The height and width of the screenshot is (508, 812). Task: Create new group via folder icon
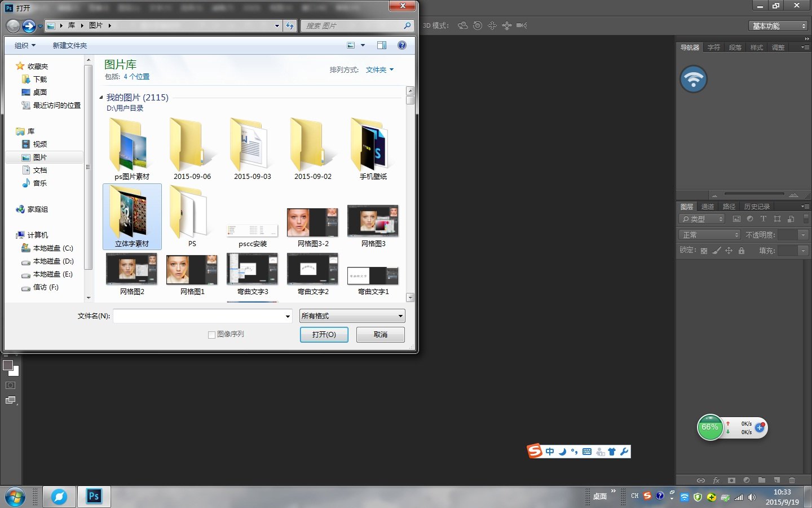point(762,480)
